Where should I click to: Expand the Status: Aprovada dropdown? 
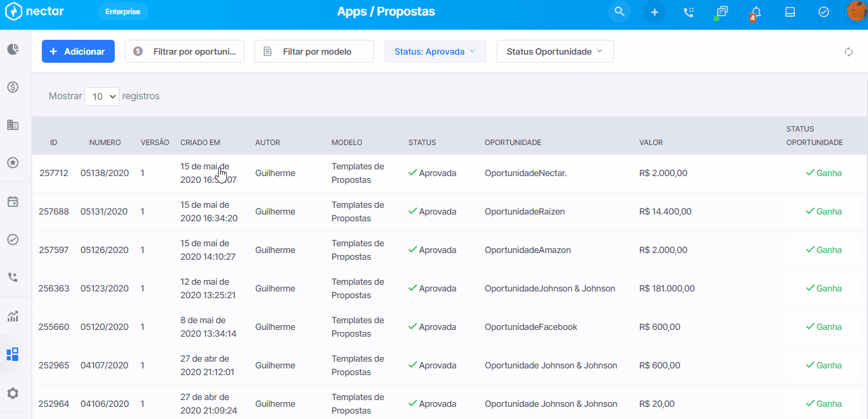pyautogui.click(x=435, y=51)
